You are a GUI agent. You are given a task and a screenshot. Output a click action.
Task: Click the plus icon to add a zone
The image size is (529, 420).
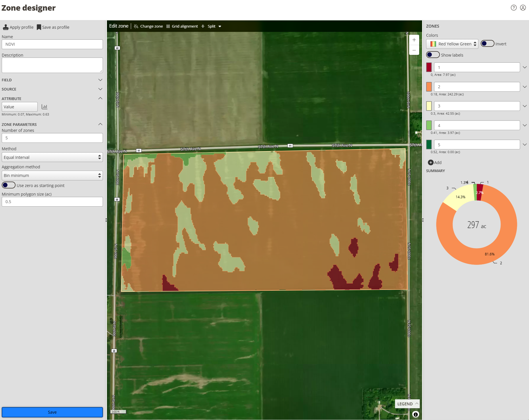431,163
